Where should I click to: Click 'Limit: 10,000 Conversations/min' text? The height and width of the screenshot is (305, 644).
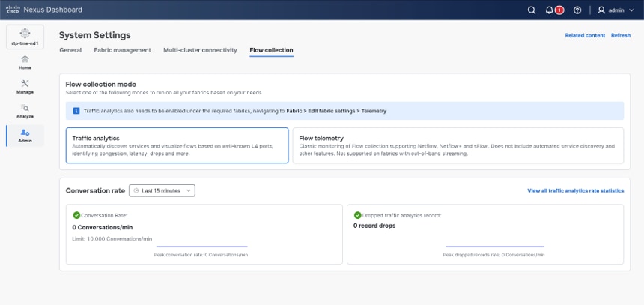[112, 238]
